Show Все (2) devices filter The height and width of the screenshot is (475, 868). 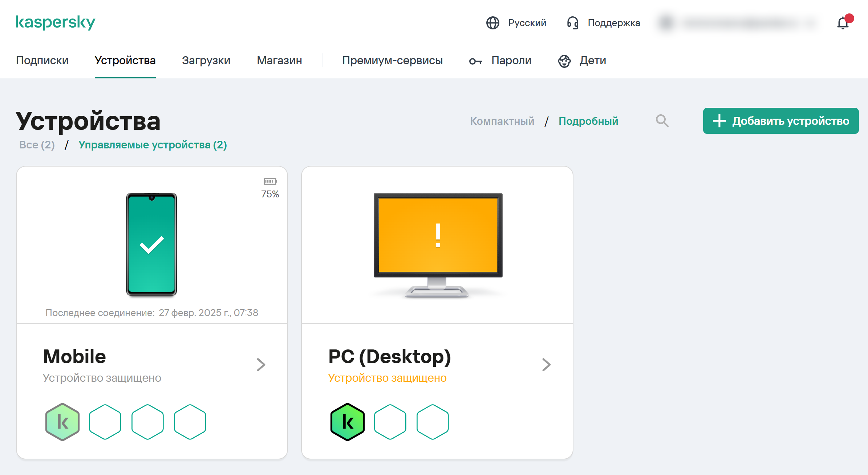(x=37, y=145)
